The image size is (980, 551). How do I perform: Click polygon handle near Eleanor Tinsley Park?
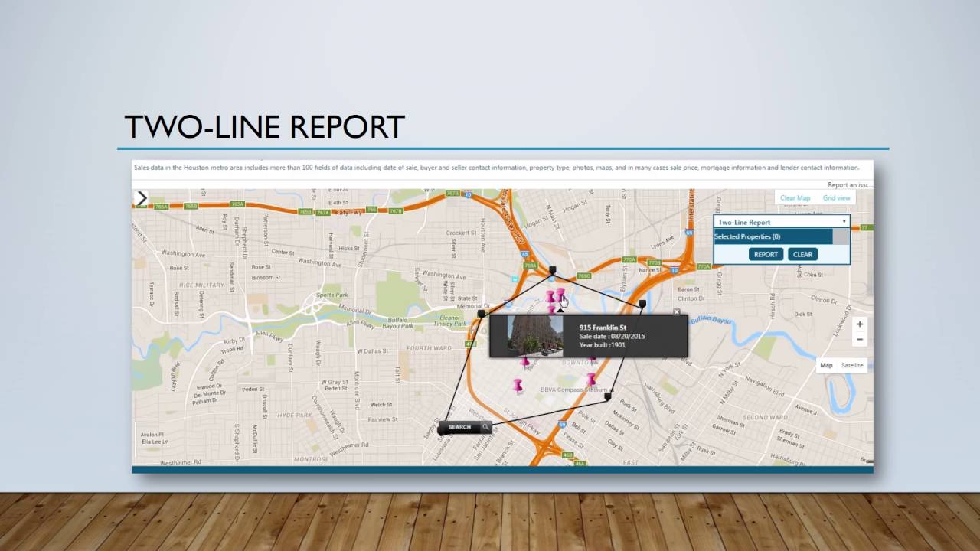coord(481,314)
